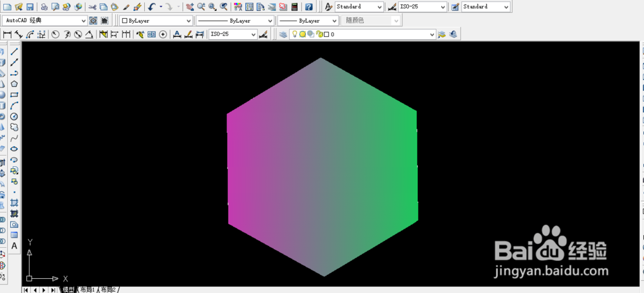Plot the drawing with the printer icon
This screenshot has height=293, width=644.
(x=44, y=7)
